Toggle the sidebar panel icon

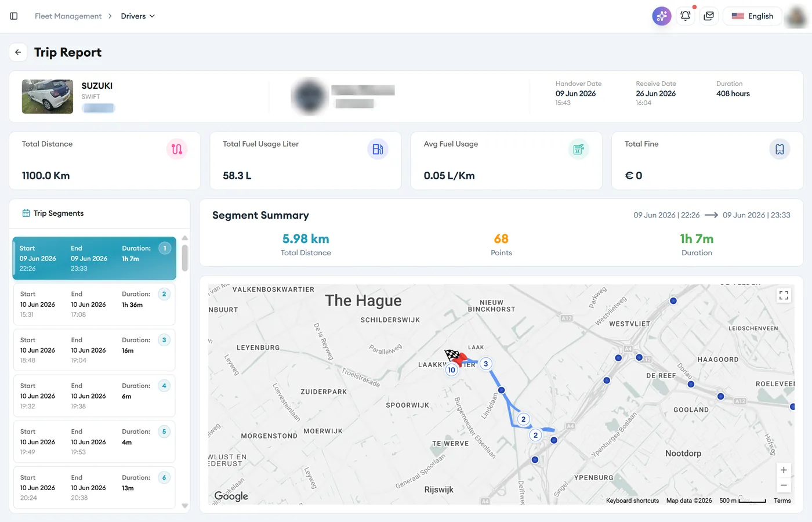(14, 16)
